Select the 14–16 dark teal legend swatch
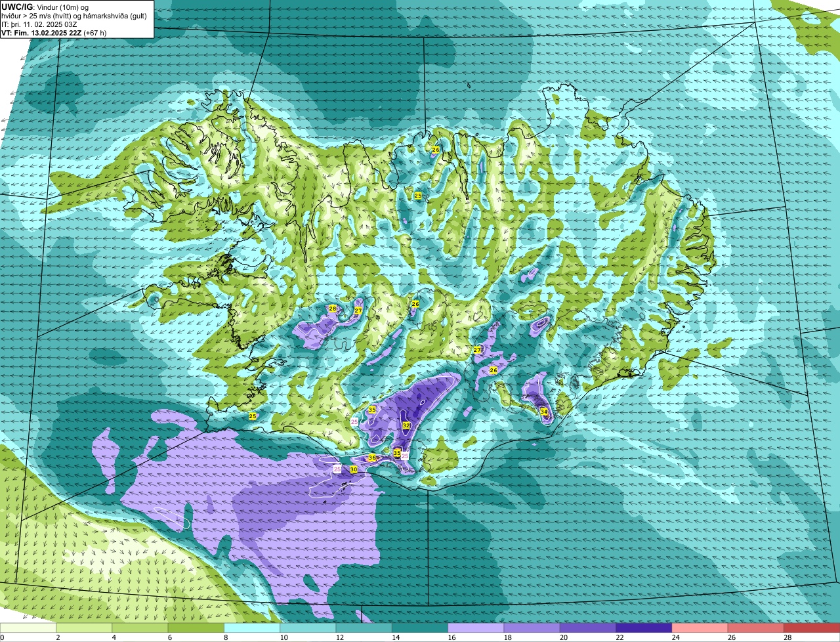Viewport: 840px width, 642px height. (420, 628)
